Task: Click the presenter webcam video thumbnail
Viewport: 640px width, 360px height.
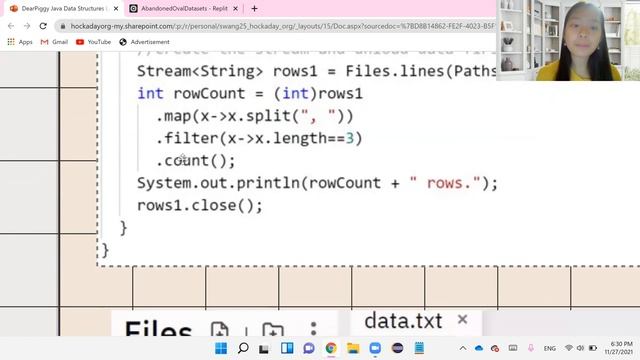Action: [x=568, y=40]
